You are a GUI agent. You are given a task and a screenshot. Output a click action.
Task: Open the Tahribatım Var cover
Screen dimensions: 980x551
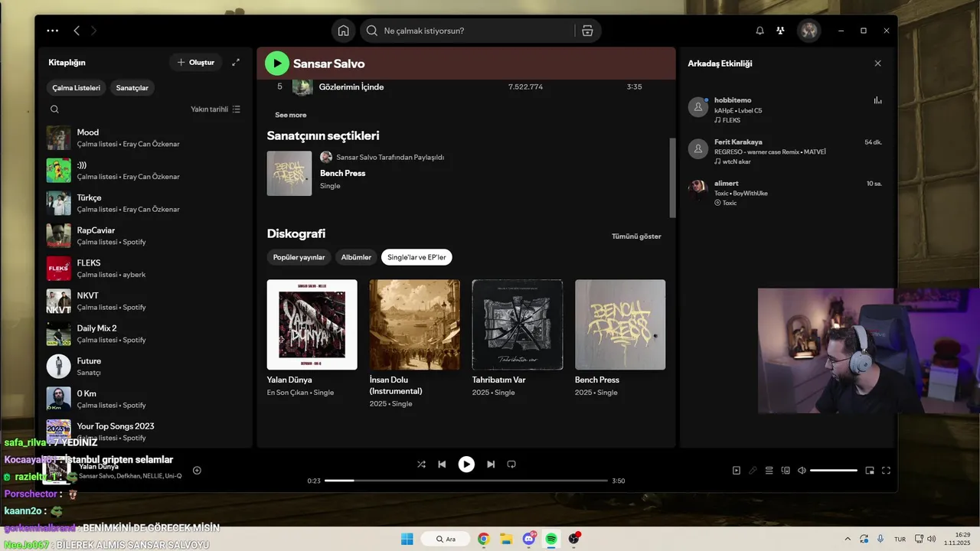pos(518,324)
